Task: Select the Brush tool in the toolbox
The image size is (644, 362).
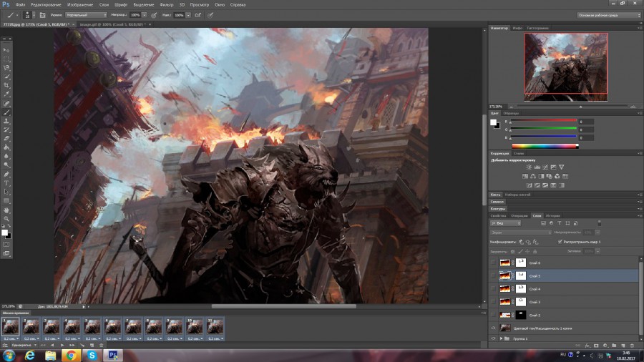Action: (7, 112)
